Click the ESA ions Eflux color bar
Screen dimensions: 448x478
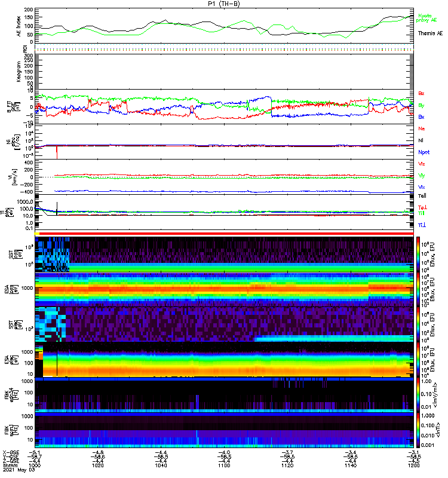click(418, 289)
